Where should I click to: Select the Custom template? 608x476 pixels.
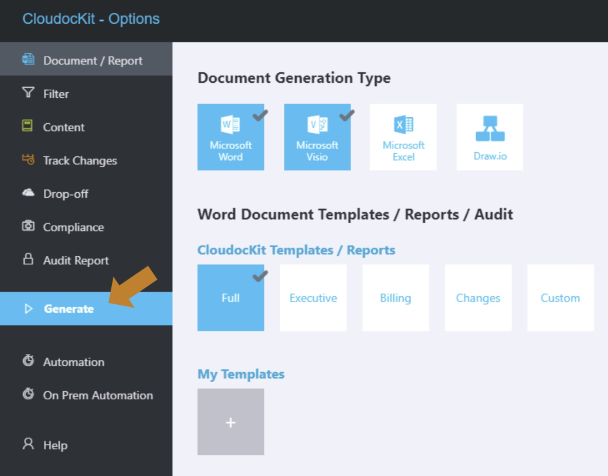click(x=561, y=298)
